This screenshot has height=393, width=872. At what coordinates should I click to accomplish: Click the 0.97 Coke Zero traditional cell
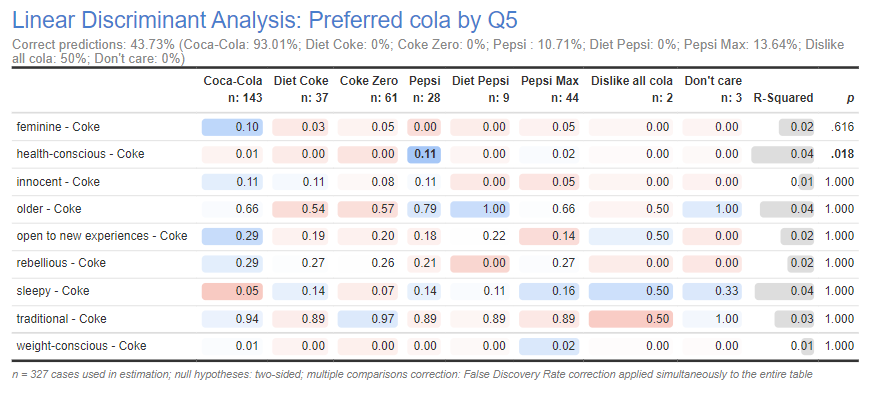coord(368,319)
